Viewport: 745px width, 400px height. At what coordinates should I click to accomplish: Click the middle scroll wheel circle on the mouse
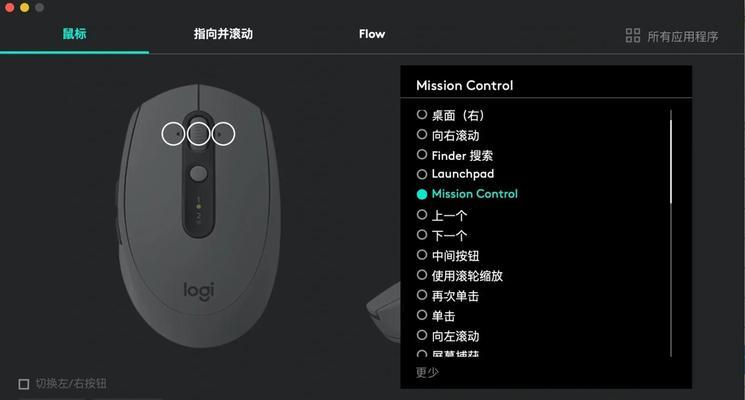pos(199,134)
